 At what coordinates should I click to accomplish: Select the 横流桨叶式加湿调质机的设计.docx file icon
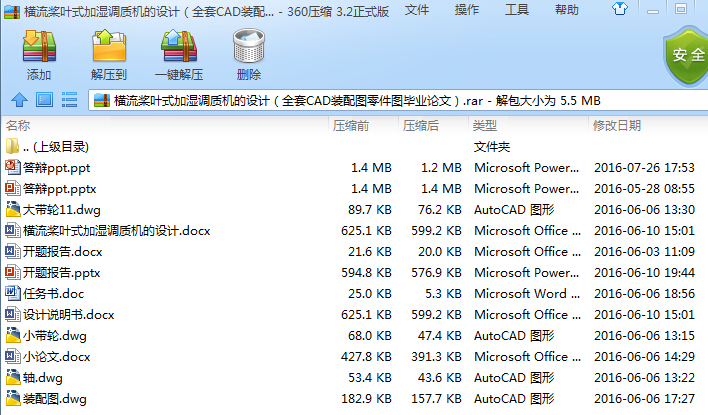tap(13, 230)
